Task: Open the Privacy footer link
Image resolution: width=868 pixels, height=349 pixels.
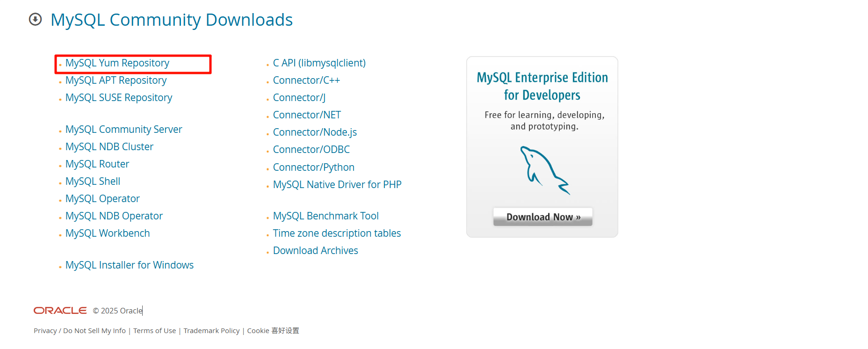Action: tap(45, 331)
